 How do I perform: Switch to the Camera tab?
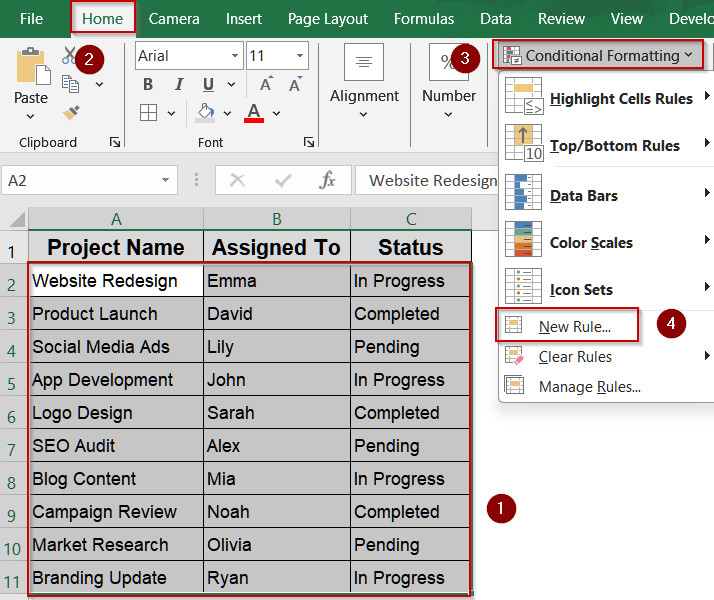coord(174,19)
